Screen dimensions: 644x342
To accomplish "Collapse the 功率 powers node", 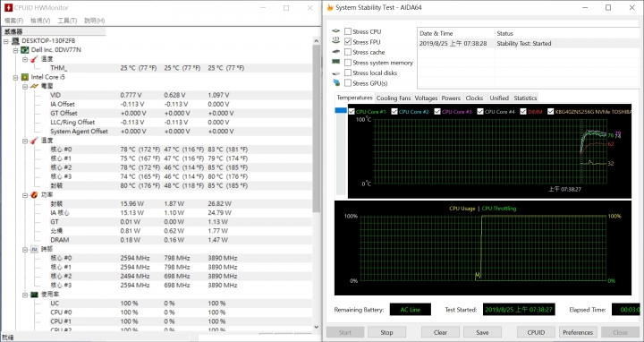I will [x=25, y=195].
